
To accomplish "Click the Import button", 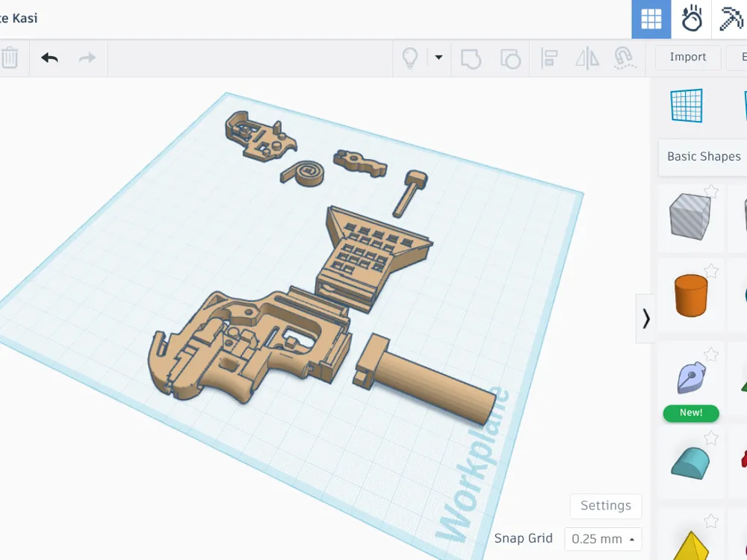I will click(x=687, y=57).
